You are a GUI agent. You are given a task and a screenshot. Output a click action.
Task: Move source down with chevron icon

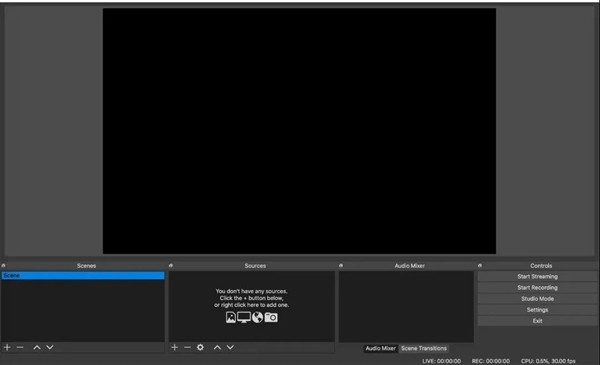[230, 347]
